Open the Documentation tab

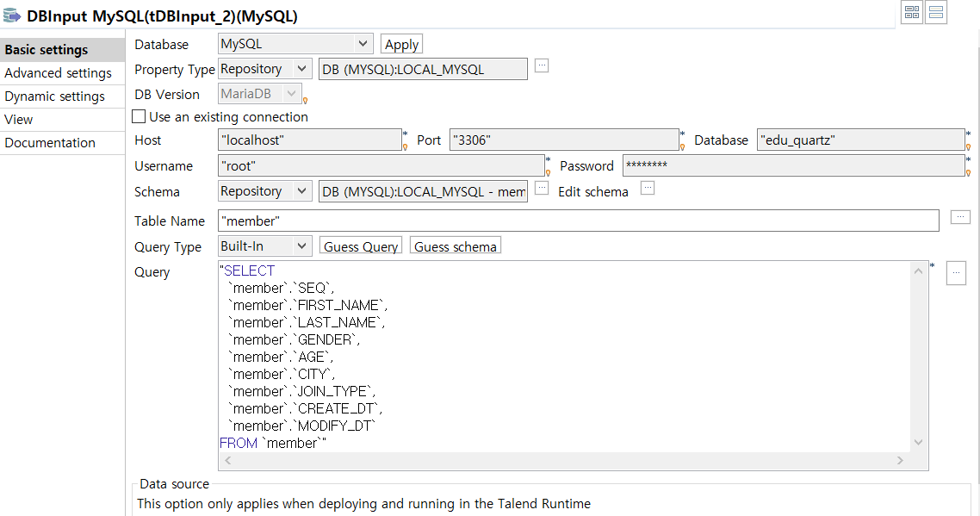(50, 143)
